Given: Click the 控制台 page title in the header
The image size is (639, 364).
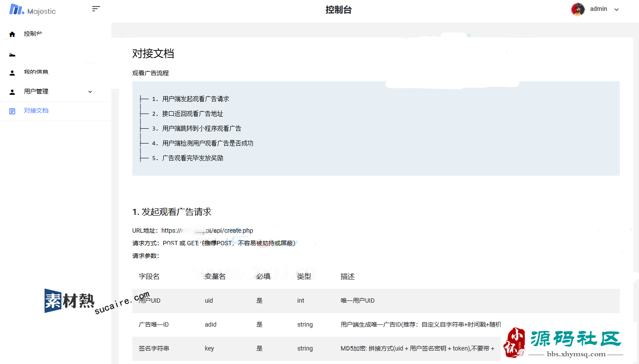Looking at the screenshot, I should [338, 10].
